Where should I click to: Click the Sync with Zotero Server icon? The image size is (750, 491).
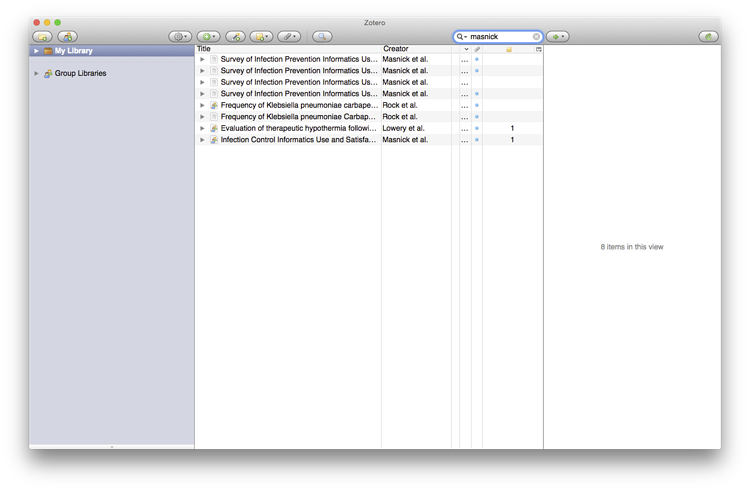pos(708,37)
